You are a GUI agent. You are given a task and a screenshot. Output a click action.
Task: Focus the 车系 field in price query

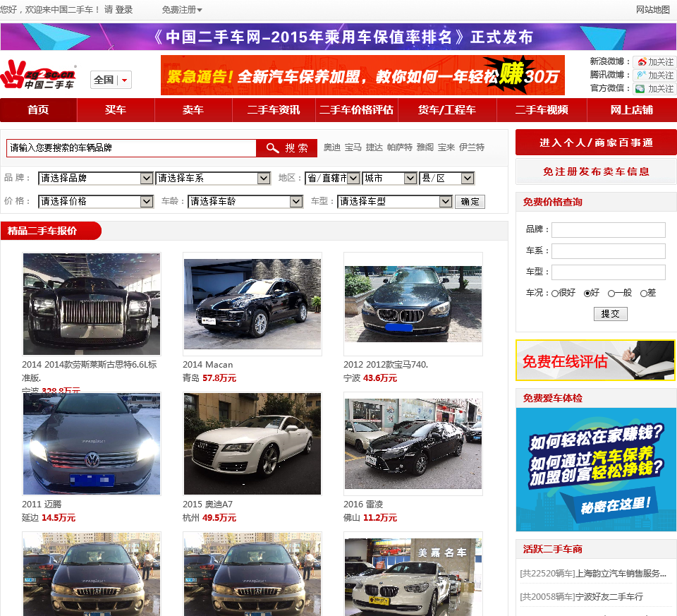tap(609, 251)
